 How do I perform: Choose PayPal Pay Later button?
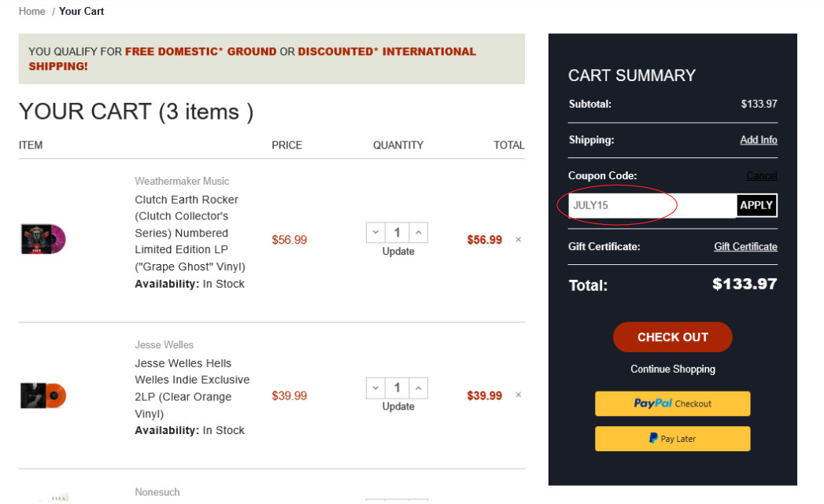[673, 439]
